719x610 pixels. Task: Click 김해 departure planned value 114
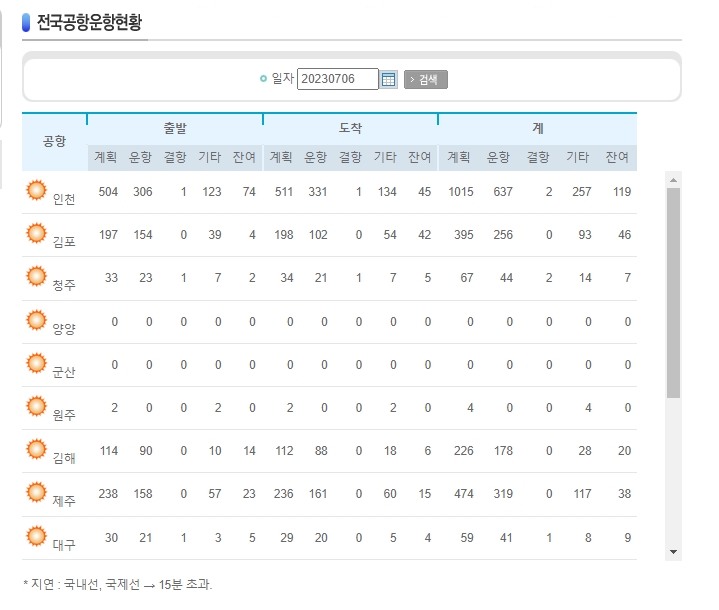[x=109, y=451]
